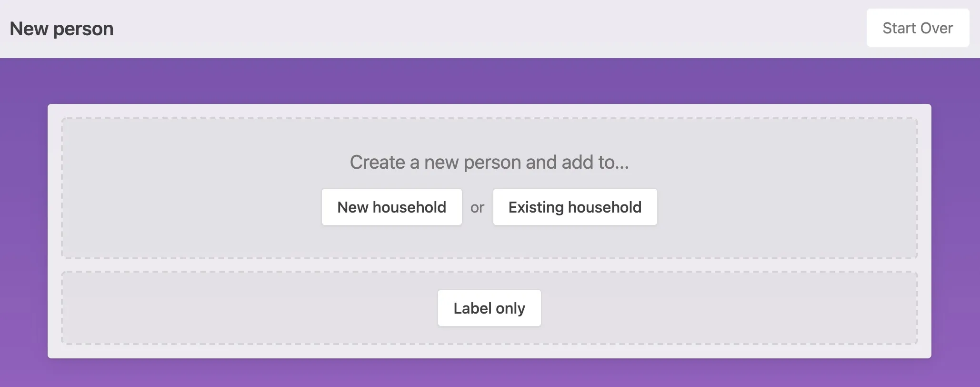Click the light card's margin around the dashed panels

click(54, 229)
